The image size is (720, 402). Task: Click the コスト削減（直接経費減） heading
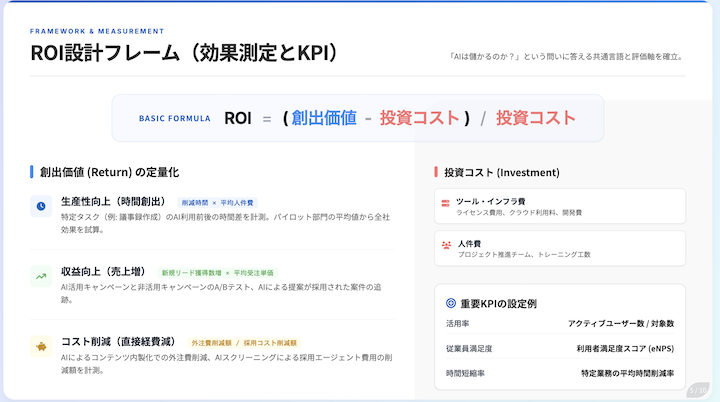[x=118, y=342]
